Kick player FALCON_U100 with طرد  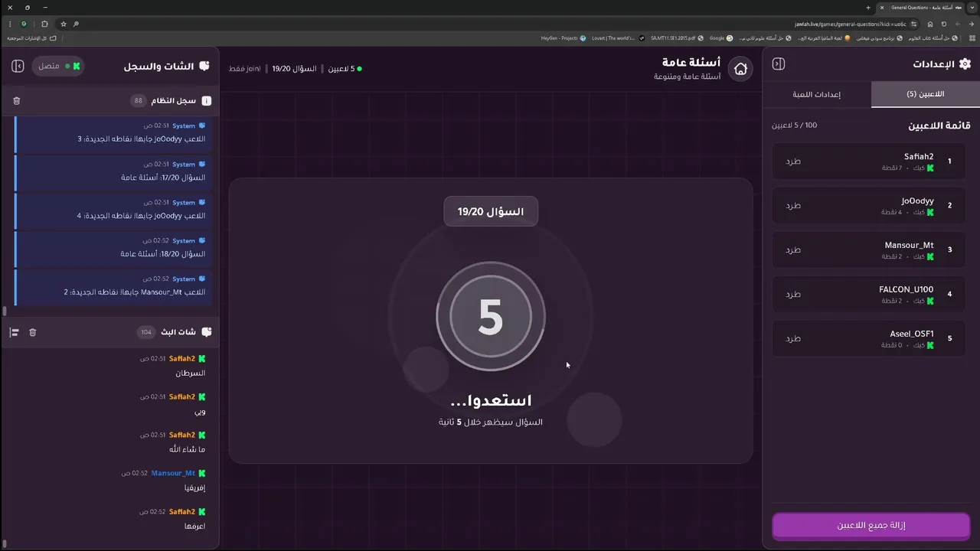(x=793, y=295)
